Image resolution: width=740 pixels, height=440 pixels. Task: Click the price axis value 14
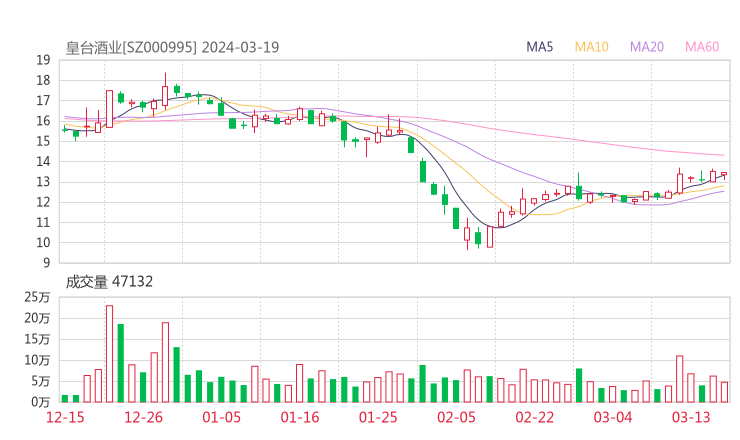43,161
